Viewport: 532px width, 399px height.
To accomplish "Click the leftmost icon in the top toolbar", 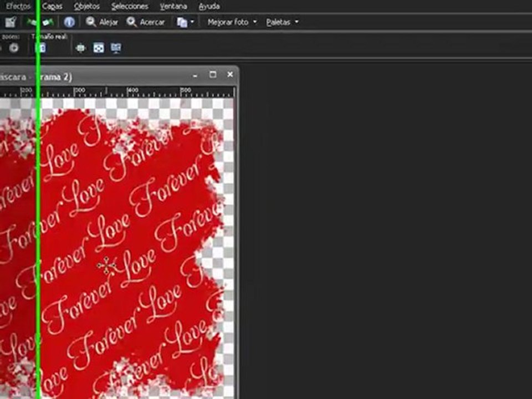I will 10,22.
